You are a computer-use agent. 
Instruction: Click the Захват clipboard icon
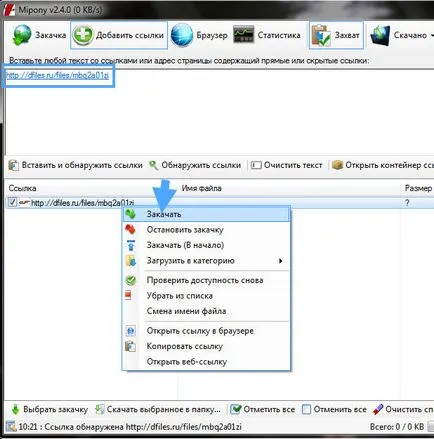pyautogui.click(x=321, y=35)
